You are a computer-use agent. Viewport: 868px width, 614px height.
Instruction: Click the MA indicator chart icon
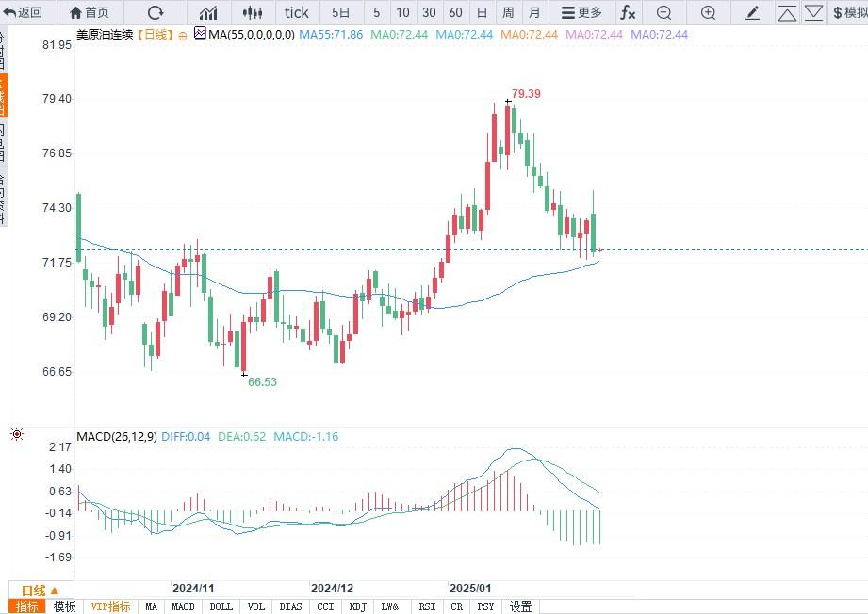(199, 33)
